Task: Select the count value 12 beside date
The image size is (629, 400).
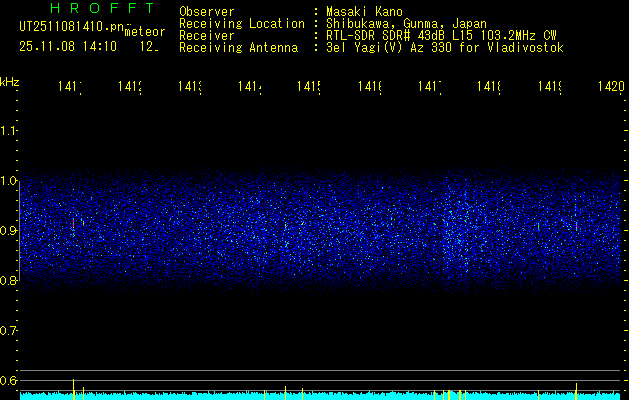Action: click(149, 47)
